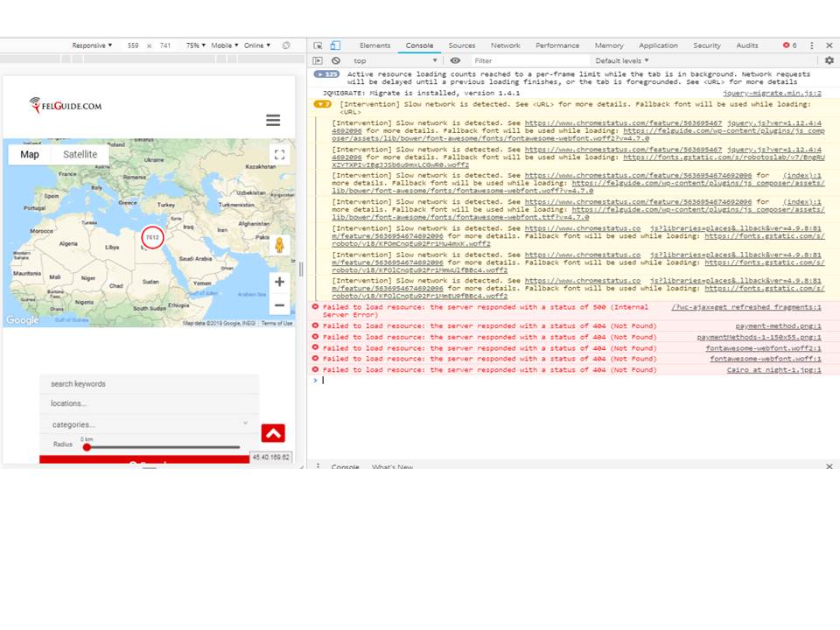The width and height of the screenshot is (840, 630).
Task: Toggle the device toolbar icon
Action: point(333,45)
